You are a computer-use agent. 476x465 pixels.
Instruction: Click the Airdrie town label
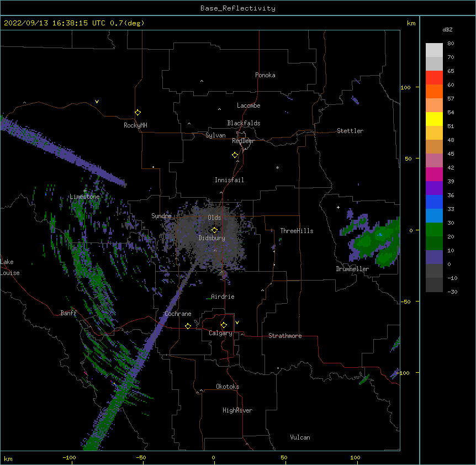223,297
